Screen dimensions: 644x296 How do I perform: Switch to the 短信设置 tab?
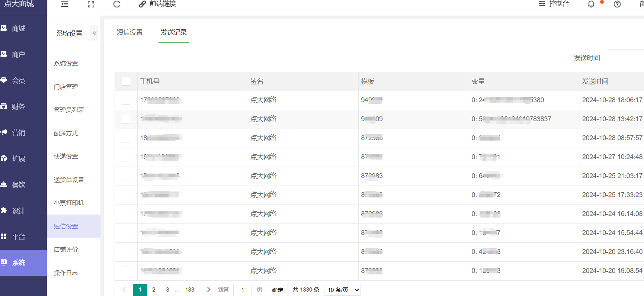(129, 32)
